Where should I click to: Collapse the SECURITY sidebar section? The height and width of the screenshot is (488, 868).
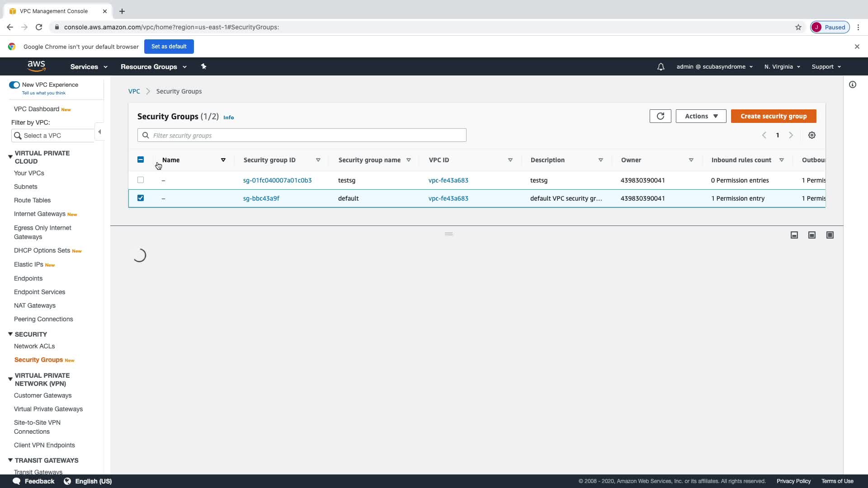click(10, 334)
